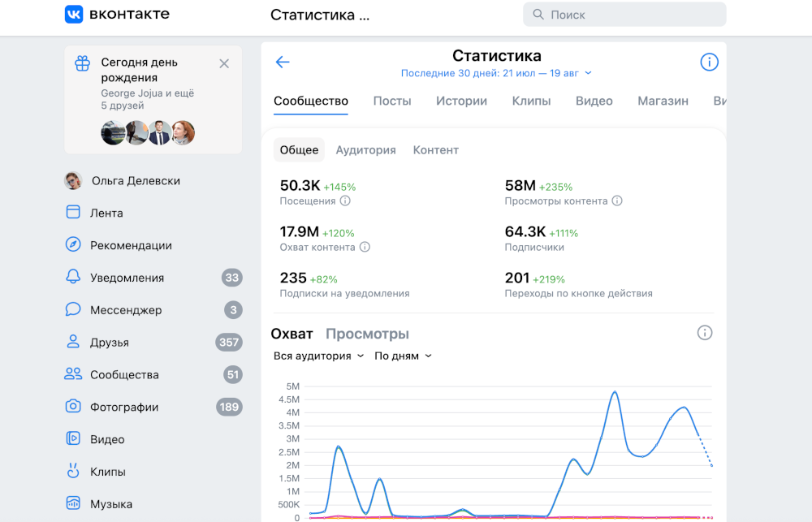Expand the По дням dropdown

[x=403, y=356]
